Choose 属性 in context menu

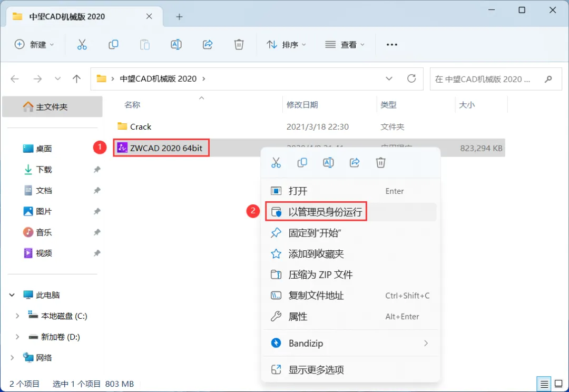350,317
